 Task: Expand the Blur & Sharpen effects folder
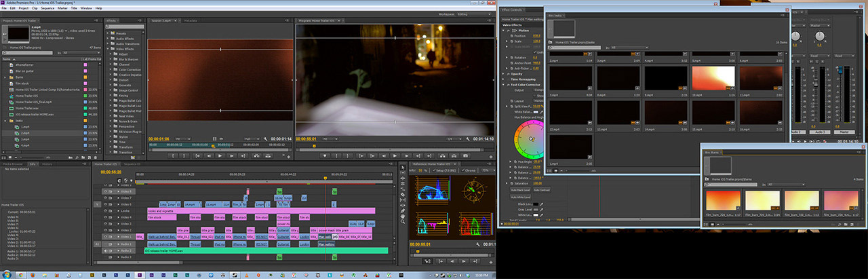pos(111,59)
